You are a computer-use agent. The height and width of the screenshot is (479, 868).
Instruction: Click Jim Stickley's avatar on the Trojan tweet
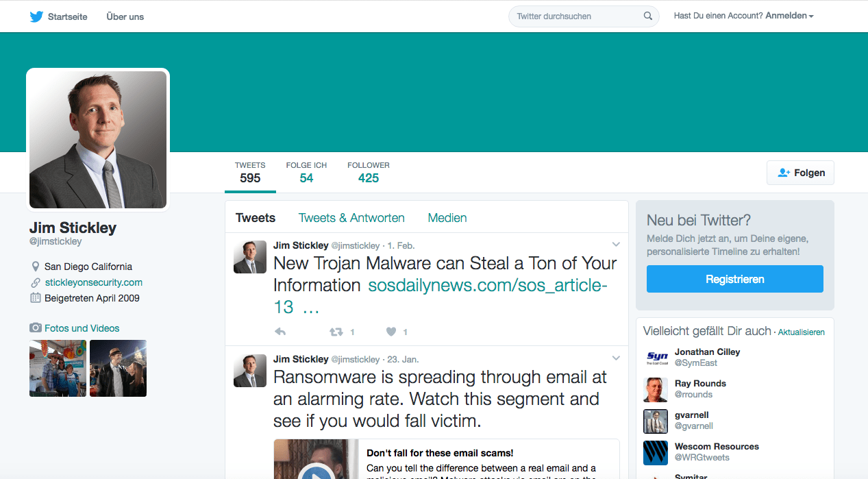pyautogui.click(x=250, y=257)
